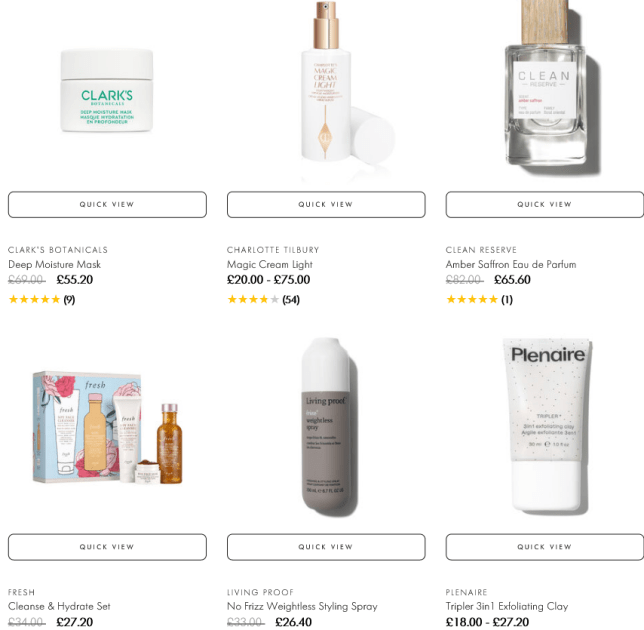Open the Deep Moisture Mask product link

coord(54,264)
